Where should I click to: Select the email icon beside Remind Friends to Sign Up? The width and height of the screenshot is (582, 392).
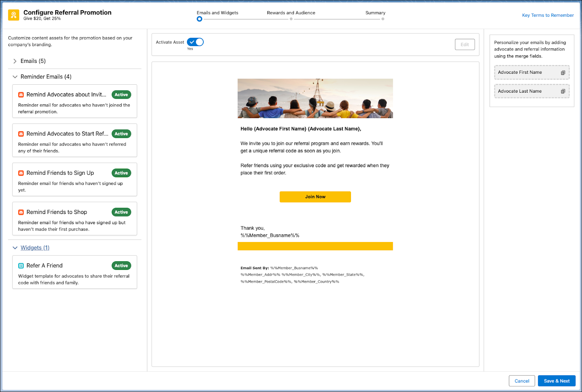tap(21, 173)
